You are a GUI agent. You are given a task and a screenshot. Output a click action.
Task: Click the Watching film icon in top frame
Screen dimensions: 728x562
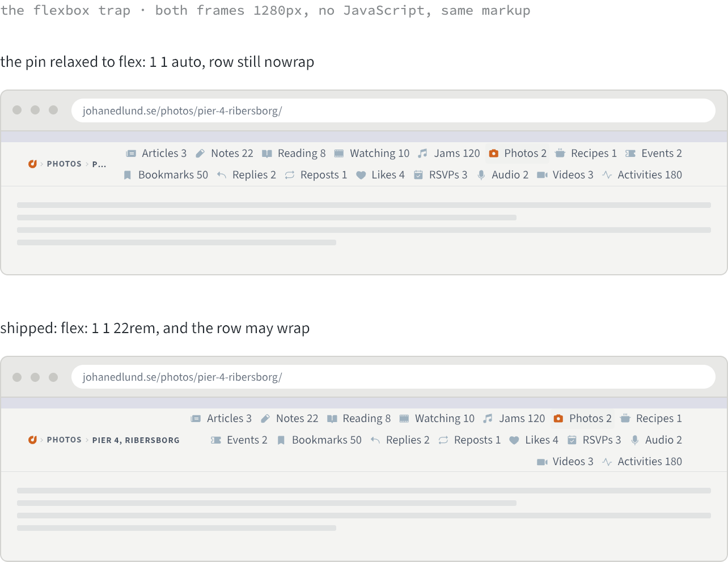[x=339, y=154]
